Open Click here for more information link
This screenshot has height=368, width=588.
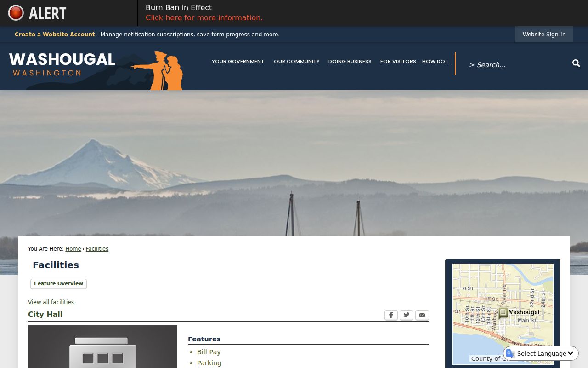[x=204, y=18]
